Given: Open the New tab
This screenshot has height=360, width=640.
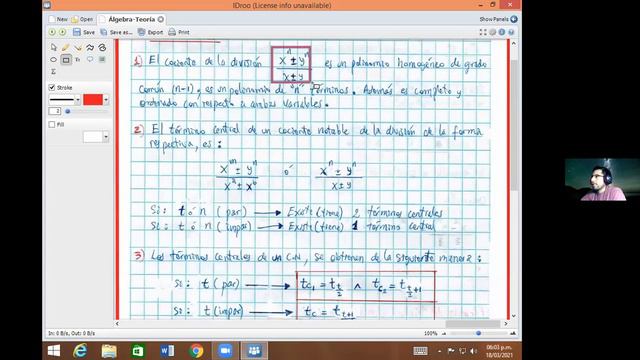Looking at the screenshot, I should [x=58, y=19].
